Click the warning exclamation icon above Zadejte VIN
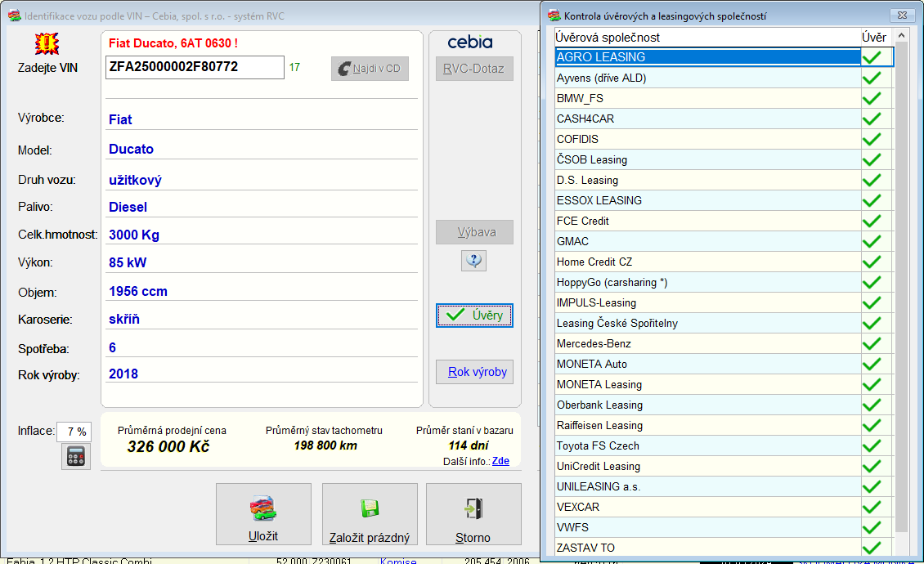This screenshot has width=924, height=564. [x=47, y=43]
